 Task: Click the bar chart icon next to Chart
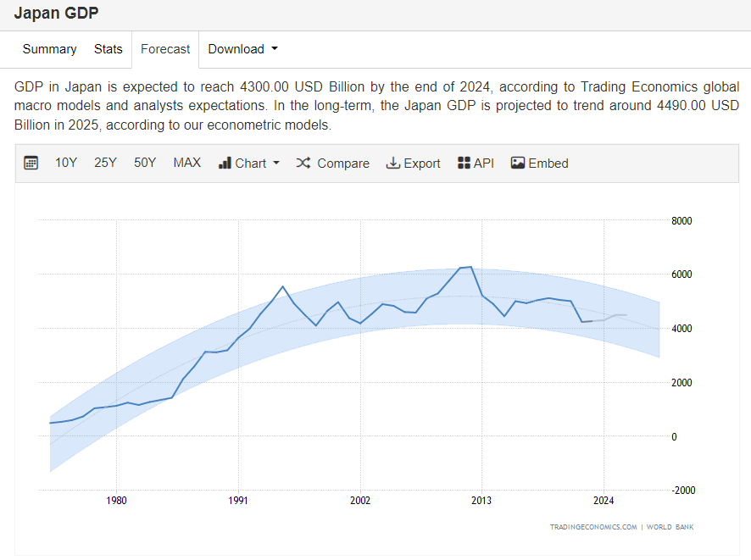[223, 163]
